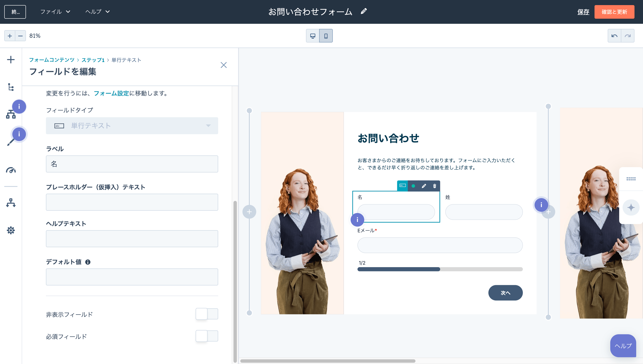Open the ヘルプ menu in top bar

pyautogui.click(x=97, y=11)
